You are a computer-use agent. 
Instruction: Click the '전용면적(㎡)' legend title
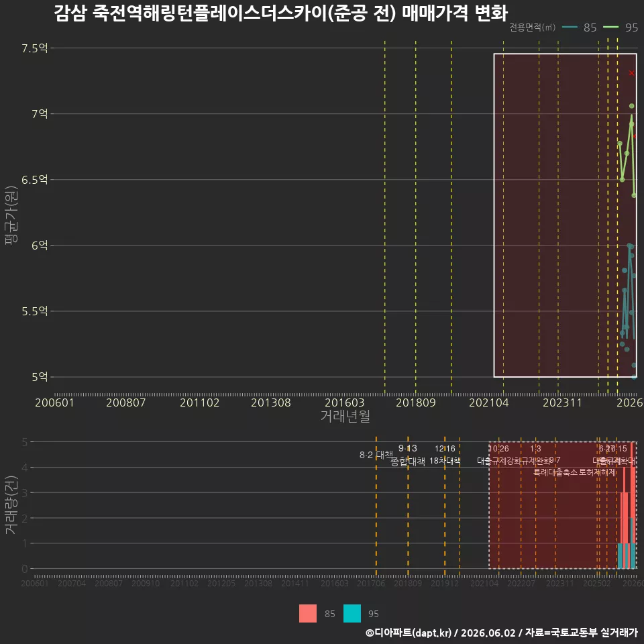[532, 28]
